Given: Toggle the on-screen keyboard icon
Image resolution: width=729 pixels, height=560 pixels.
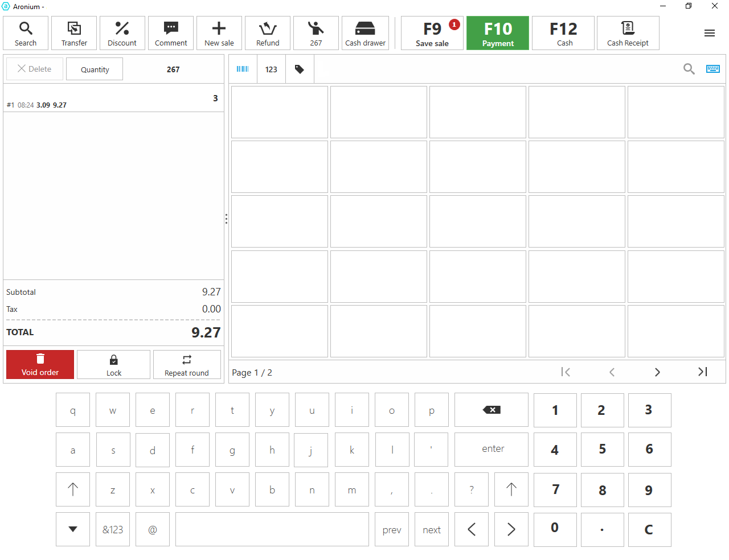Looking at the screenshot, I should [x=712, y=69].
